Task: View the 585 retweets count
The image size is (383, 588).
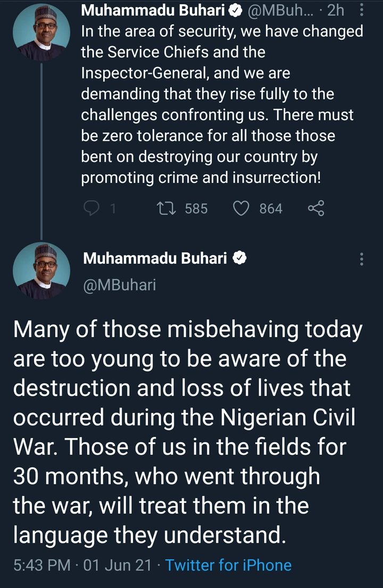Action: (196, 209)
